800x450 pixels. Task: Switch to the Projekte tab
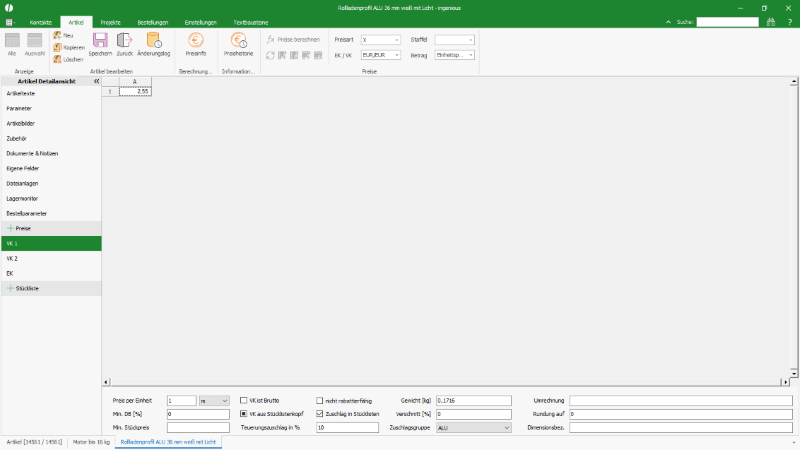110,22
